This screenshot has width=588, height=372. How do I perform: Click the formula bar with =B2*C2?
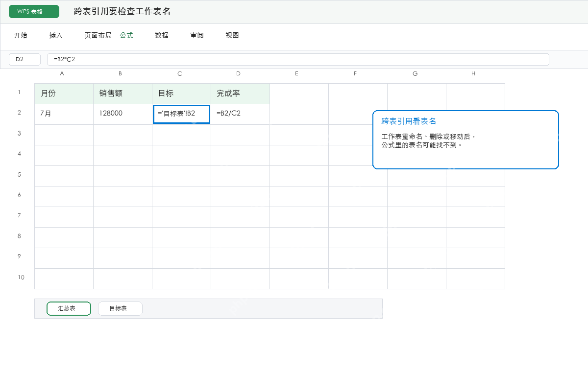(298, 59)
